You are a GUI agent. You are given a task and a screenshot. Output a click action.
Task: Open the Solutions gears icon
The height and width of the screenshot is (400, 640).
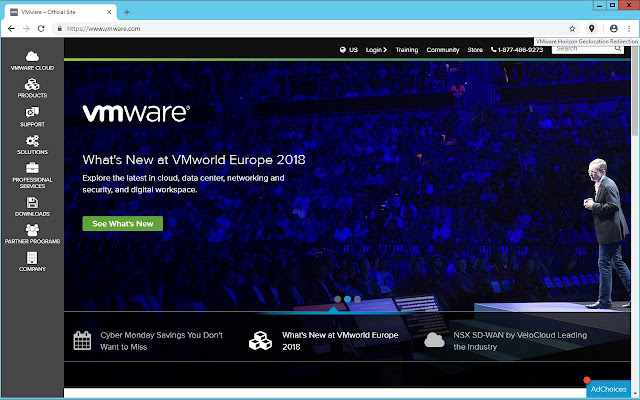(x=32, y=141)
